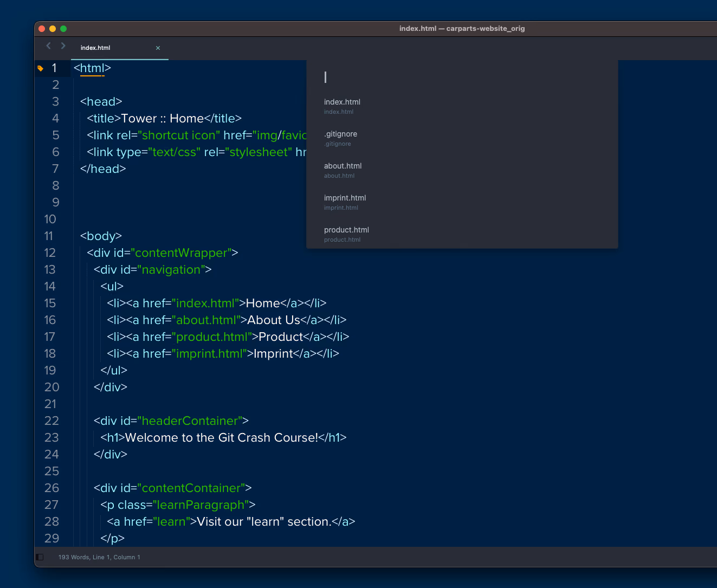Select the index.html tab

(x=120, y=48)
